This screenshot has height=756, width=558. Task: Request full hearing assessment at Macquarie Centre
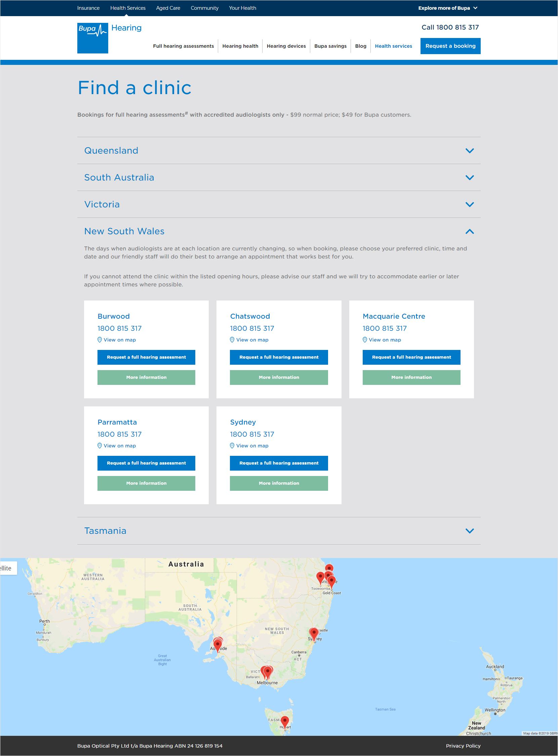tap(411, 357)
